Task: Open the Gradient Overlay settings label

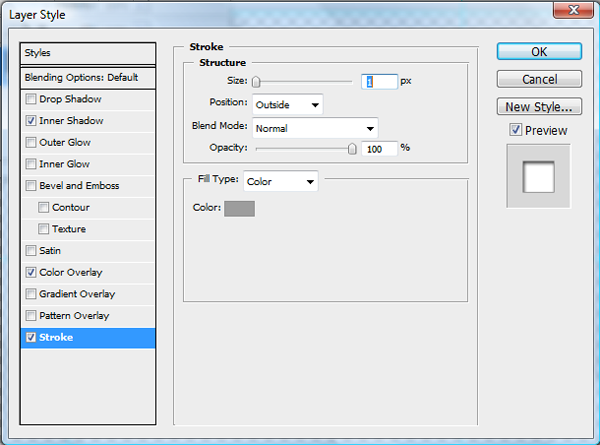Action: click(77, 294)
